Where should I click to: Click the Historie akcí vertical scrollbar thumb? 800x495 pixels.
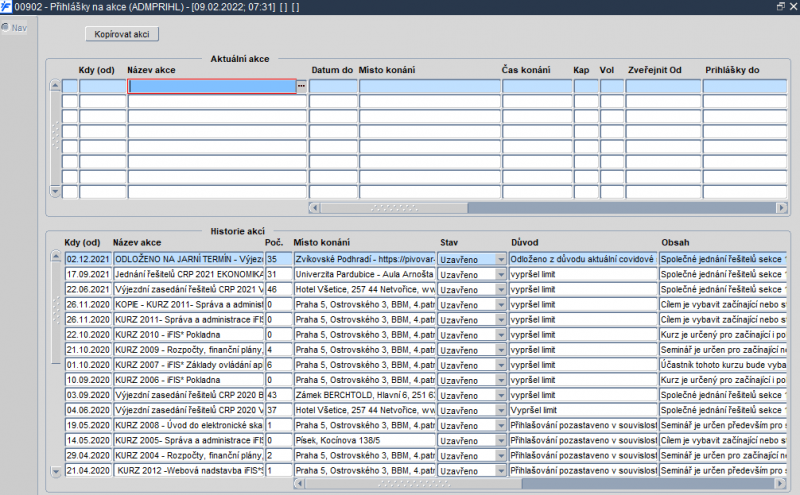[56, 313]
